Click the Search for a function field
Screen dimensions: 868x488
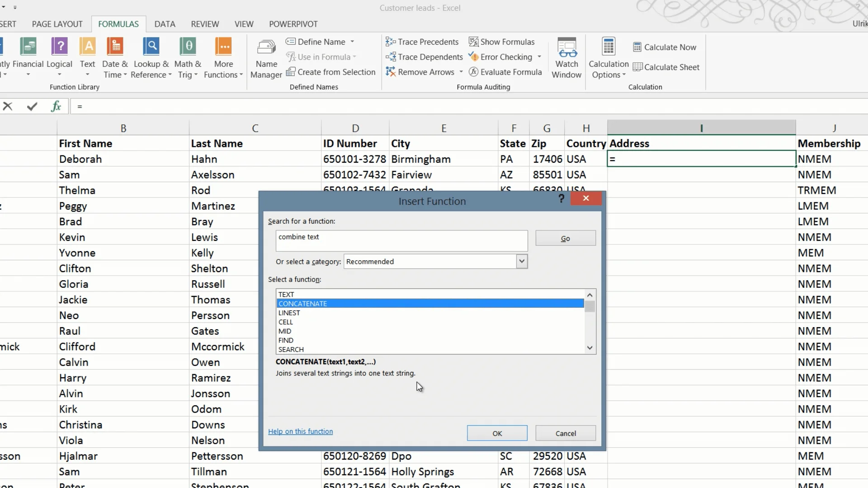401,241
